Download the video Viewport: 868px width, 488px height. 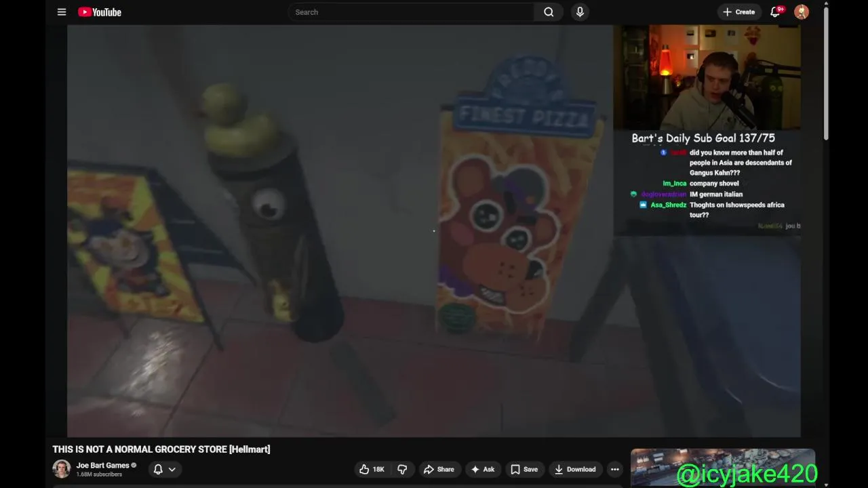(575, 469)
